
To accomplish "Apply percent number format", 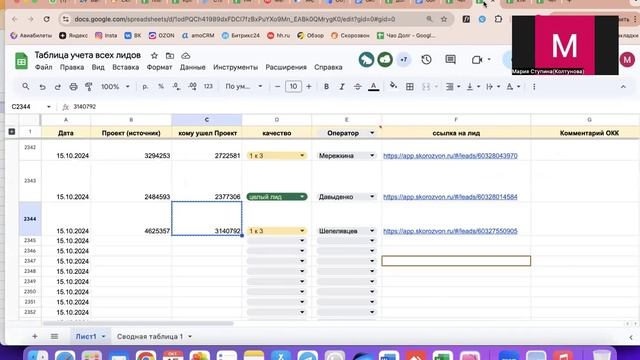I will click(161, 87).
